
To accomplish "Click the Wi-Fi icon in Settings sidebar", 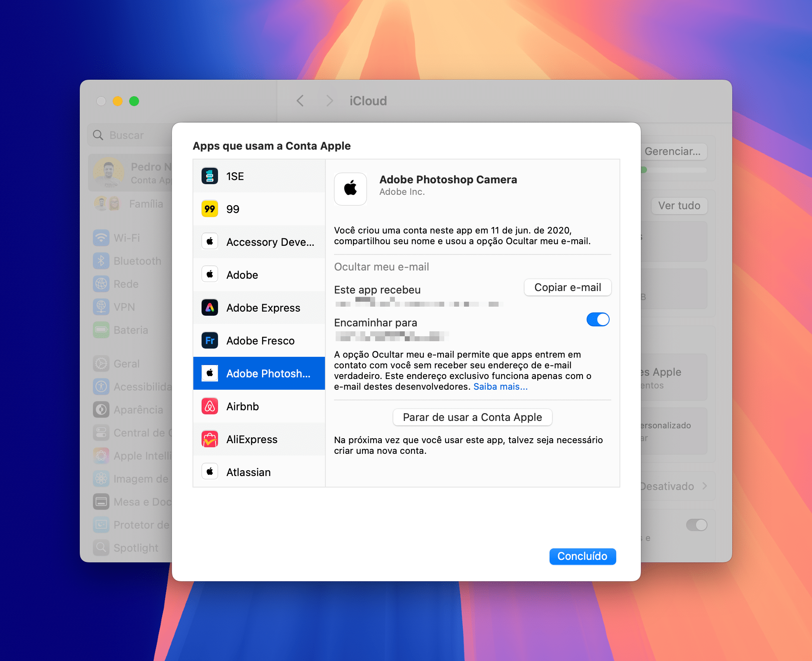I will 101,238.
